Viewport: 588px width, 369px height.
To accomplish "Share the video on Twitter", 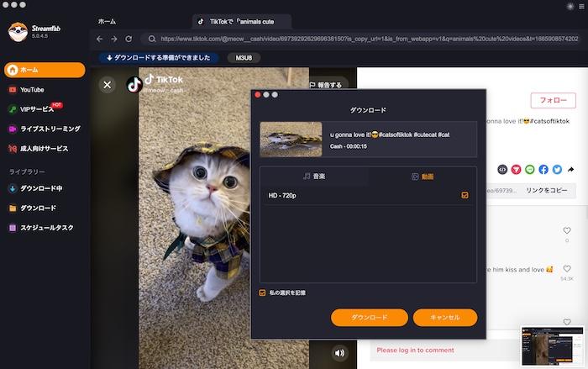I will point(557,170).
